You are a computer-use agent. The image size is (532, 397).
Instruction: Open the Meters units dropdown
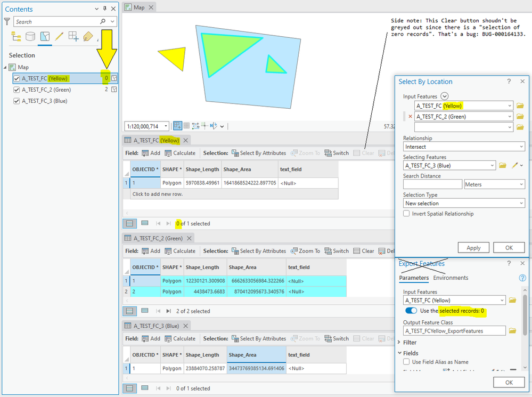(x=495, y=184)
